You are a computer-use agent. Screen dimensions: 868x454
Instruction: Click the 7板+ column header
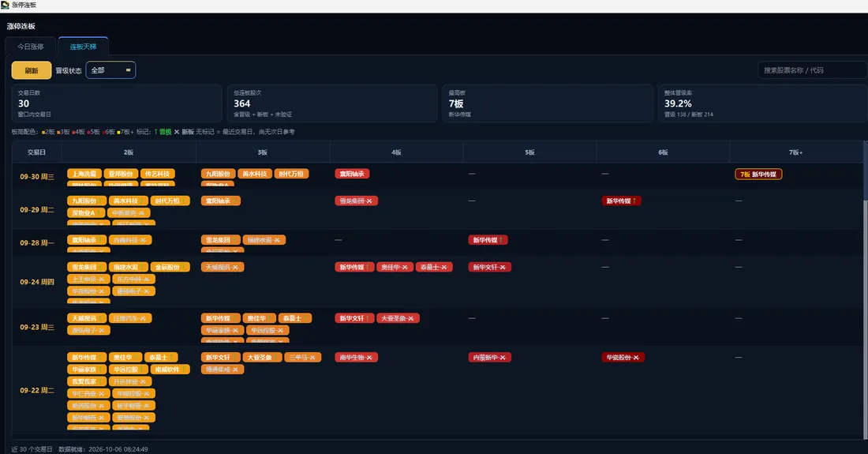click(x=796, y=152)
